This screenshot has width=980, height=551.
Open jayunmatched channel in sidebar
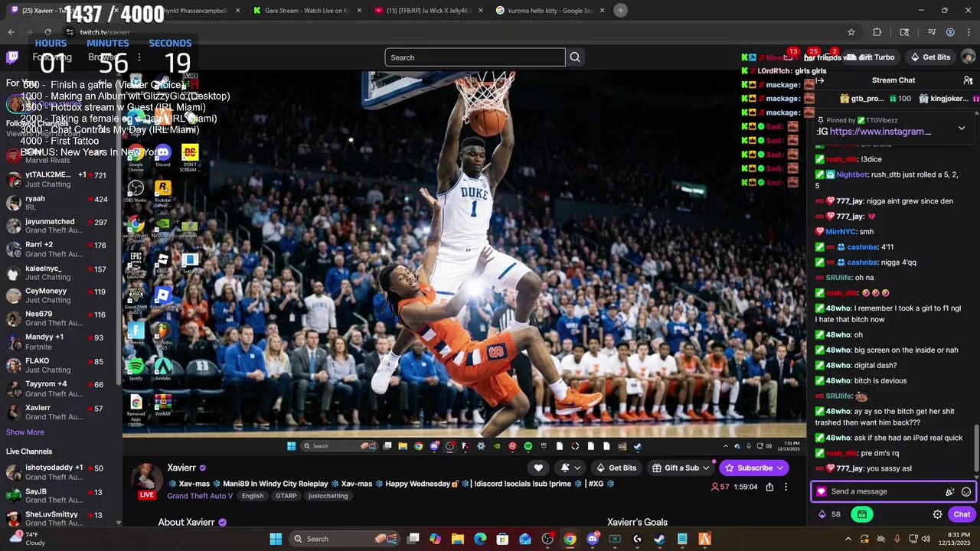60,226
